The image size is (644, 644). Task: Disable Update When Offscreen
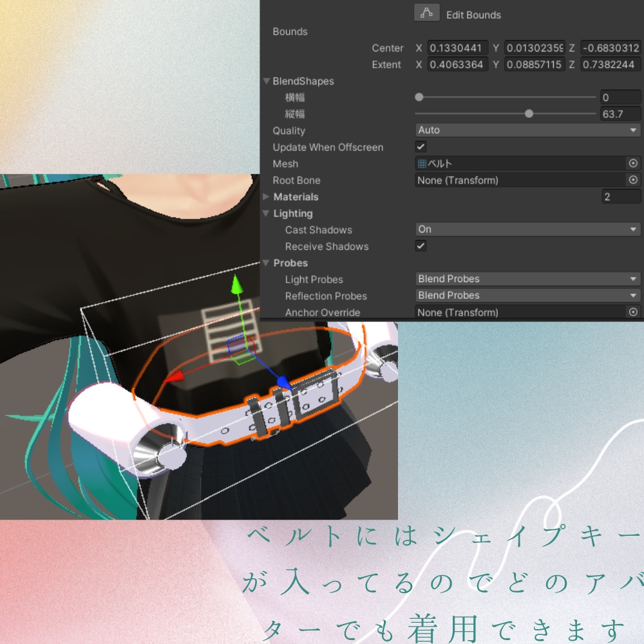pos(419,147)
